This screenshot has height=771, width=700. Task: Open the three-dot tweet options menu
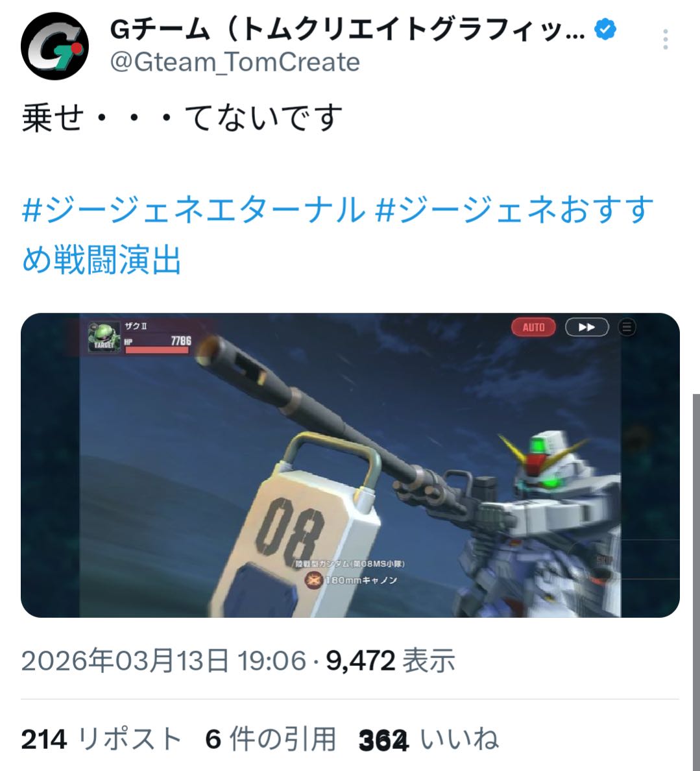pyautogui.click(x=665, y=40)
